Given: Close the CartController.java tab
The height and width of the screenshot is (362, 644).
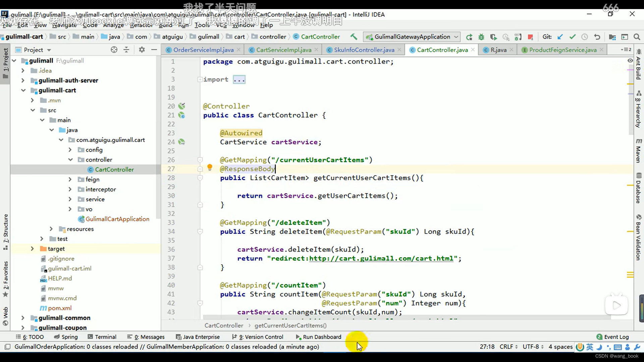Looking at the screenshot, I should coord(473,50).
